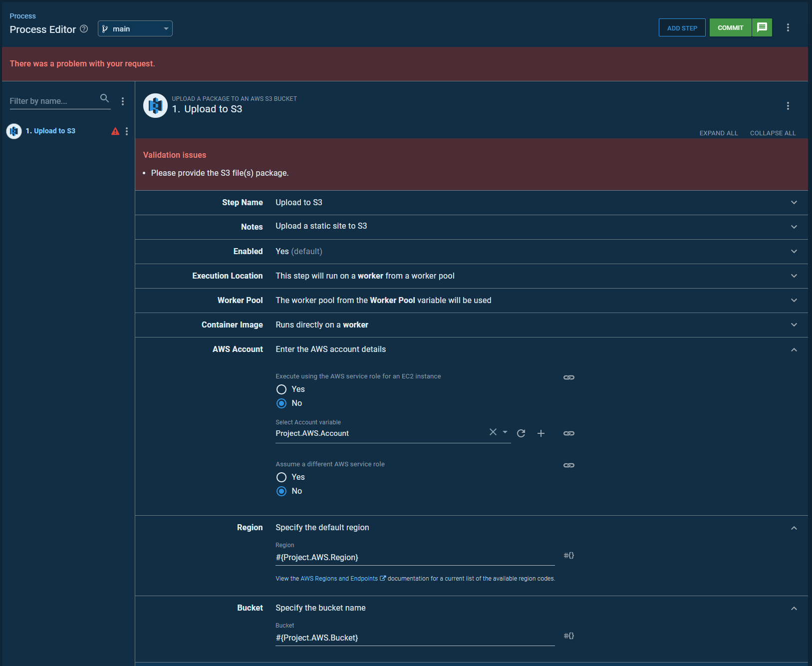Clear the selected account variable with the X

[493, 431]
